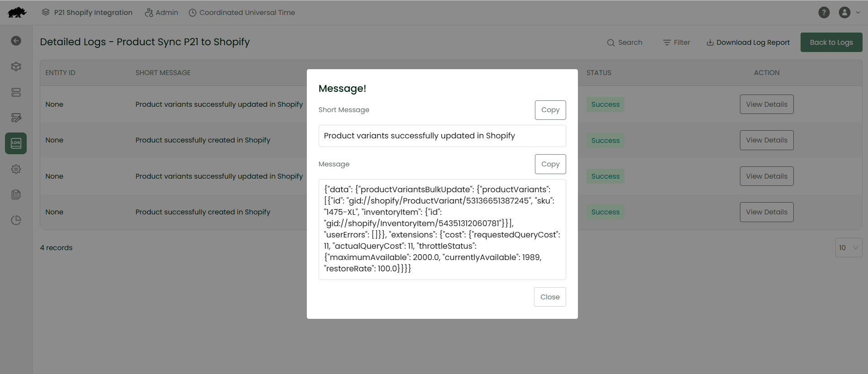Open the P21 Shopify Integration selector
This screenshot has height=374, width=868.
pos(87,13)
